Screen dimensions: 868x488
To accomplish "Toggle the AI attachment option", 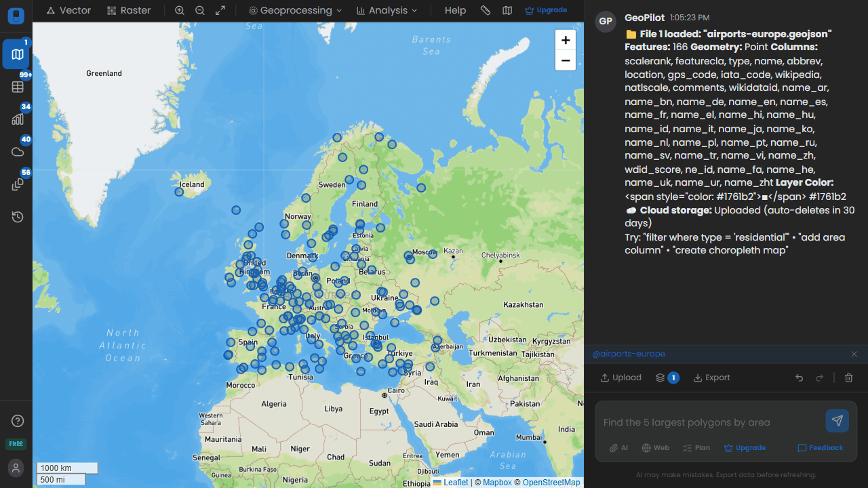I will coord(618,447).
